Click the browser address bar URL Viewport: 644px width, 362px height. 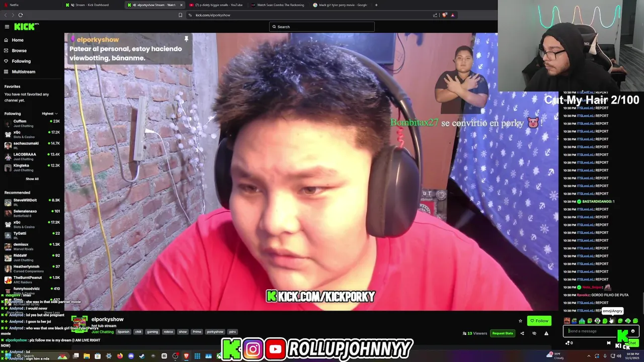[213, 15]
